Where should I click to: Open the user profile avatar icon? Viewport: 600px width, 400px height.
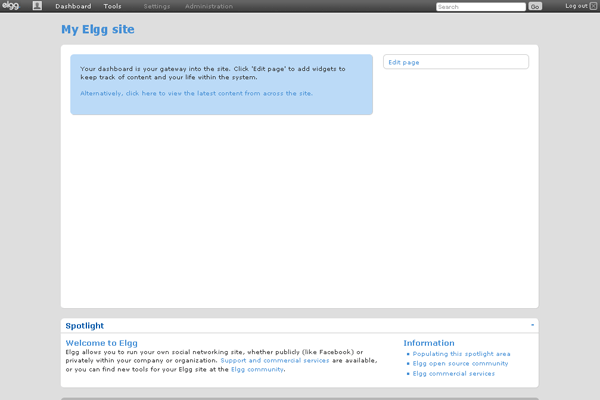[37, 6]
